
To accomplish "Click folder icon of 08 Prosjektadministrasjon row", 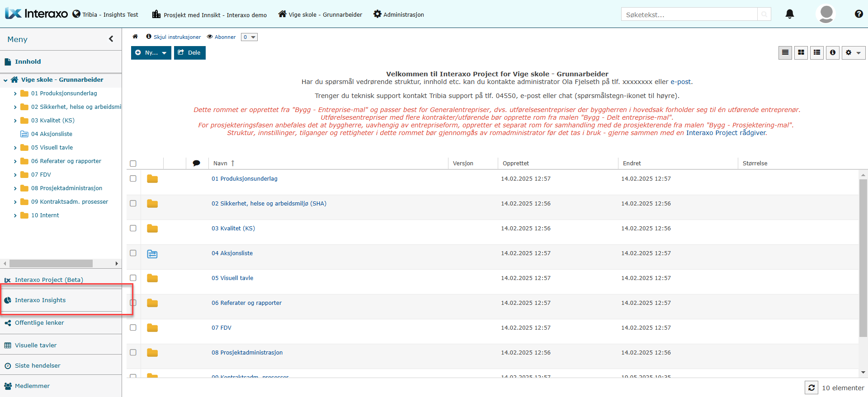I will 152,353.
